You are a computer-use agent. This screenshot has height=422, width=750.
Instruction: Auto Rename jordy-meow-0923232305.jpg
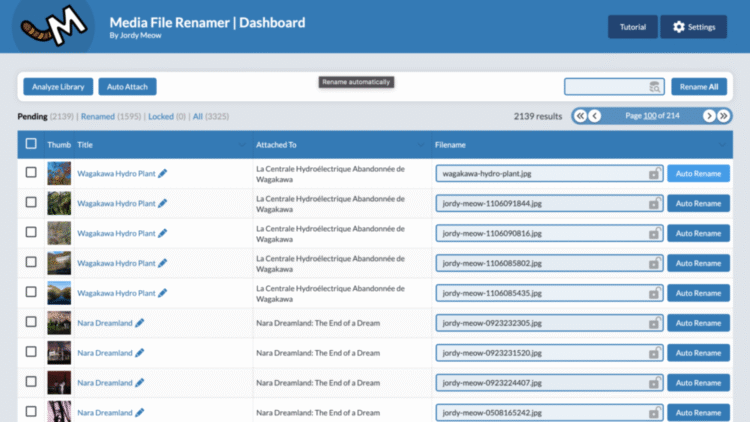(698, 323)
